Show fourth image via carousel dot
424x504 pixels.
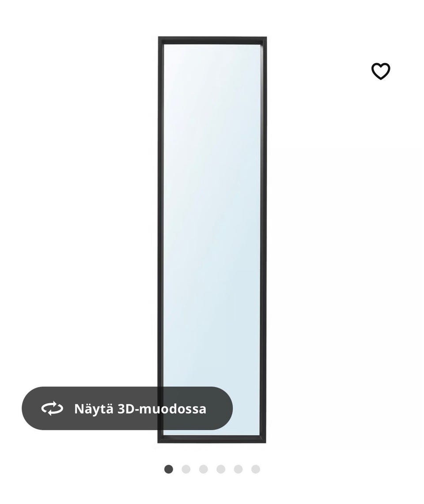click(x=221, y=469)
